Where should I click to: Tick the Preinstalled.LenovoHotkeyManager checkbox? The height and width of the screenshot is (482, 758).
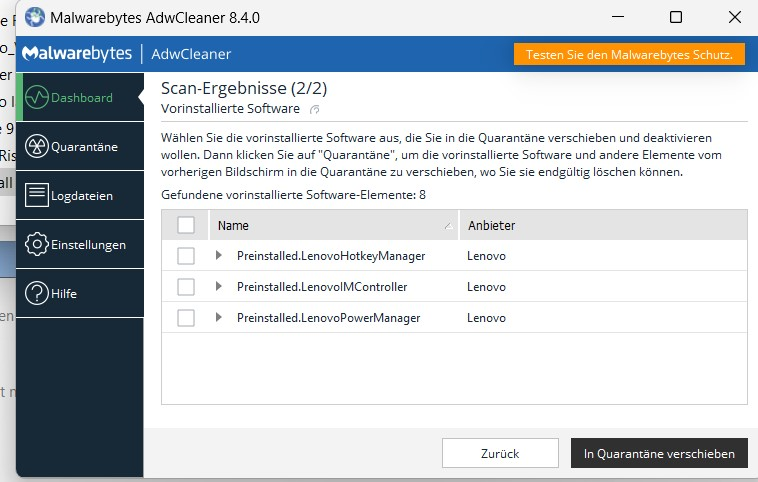pos(186,256)
